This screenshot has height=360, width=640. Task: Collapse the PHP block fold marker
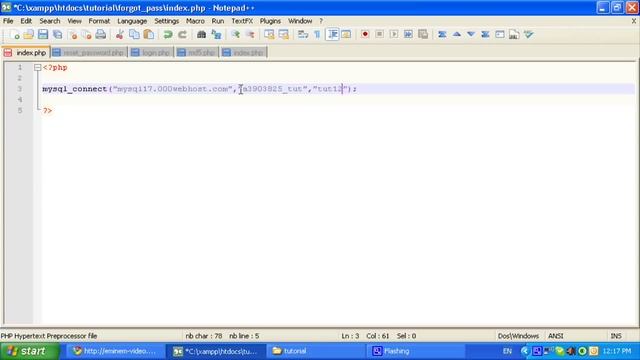click(x=38, y=67)
